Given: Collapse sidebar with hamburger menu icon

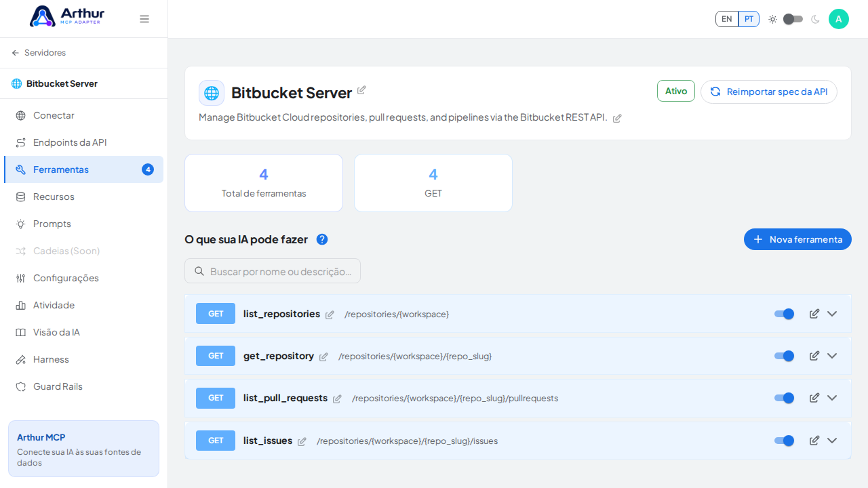Looking at the screenshot, I should (x=144, y=19).
